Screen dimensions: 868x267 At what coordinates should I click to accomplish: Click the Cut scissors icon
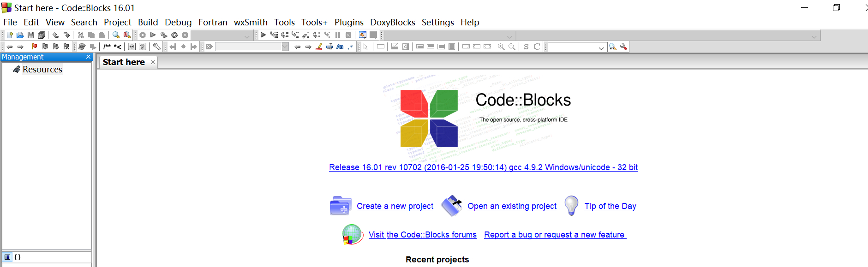81,35
